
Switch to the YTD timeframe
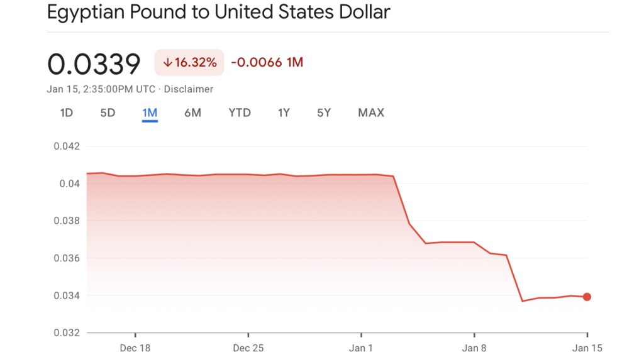coord(238,113)
